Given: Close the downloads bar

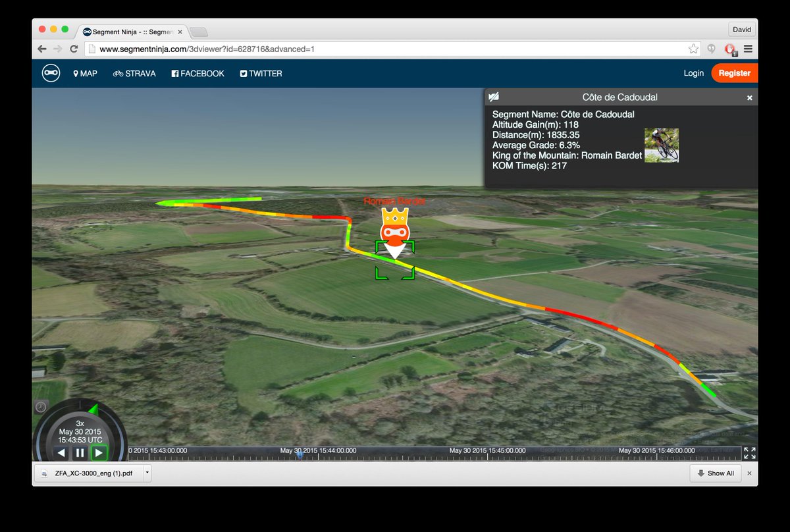Looking at the screenshot, I should [749, 473].
